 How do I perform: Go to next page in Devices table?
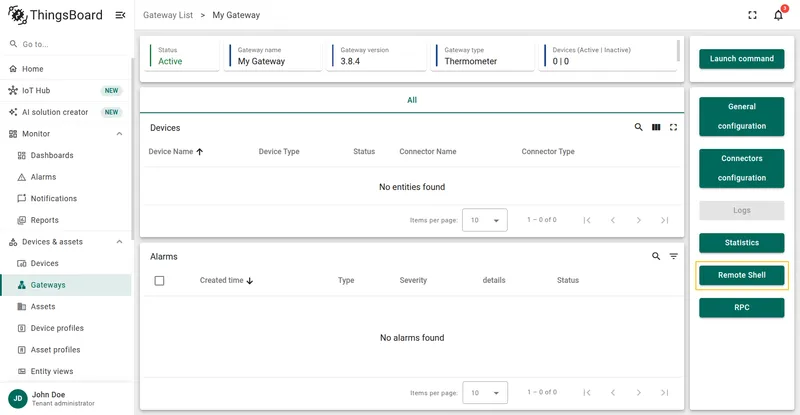tap(639, 220)
